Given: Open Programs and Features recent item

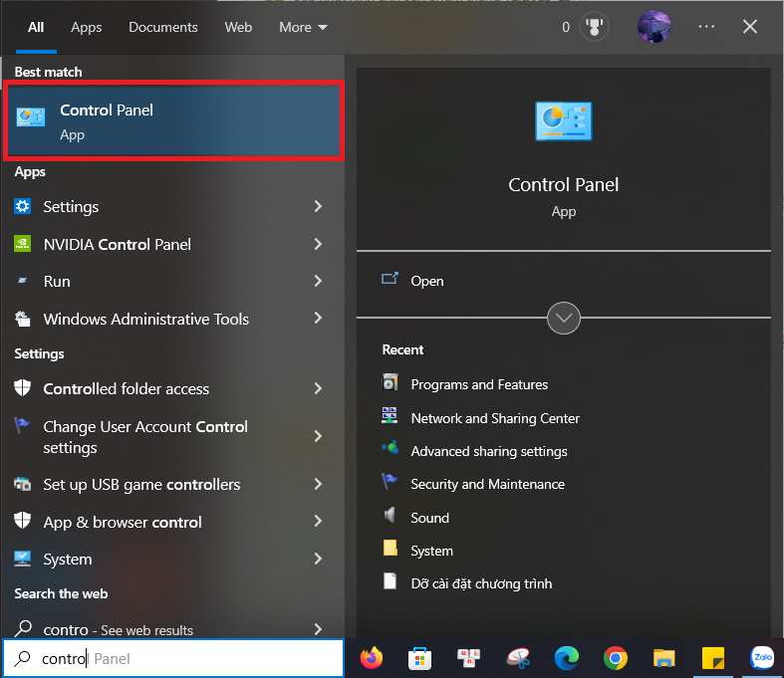Looking at the screenshot, I should pos(479,384).
